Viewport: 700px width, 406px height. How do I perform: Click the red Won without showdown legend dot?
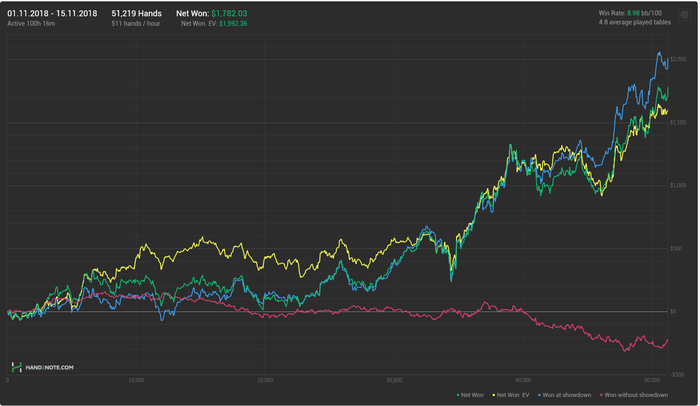point(599,395)
